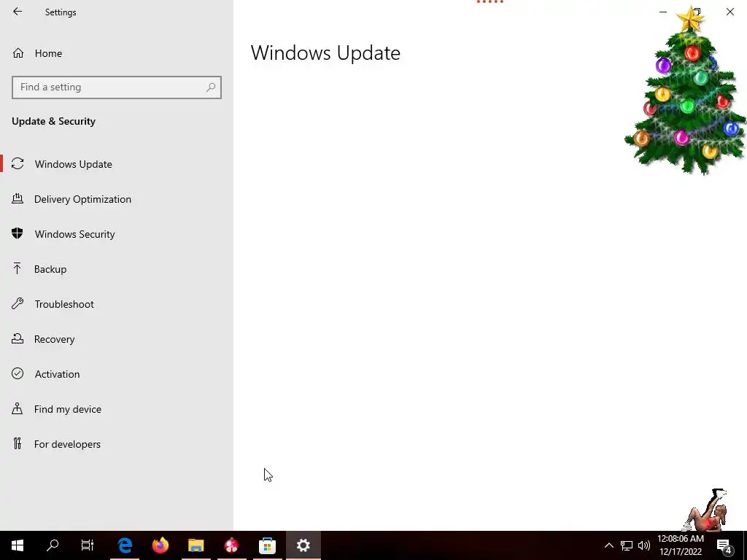
Task: Click the Settings gear taskbar icon
Action: click(303, 545)
